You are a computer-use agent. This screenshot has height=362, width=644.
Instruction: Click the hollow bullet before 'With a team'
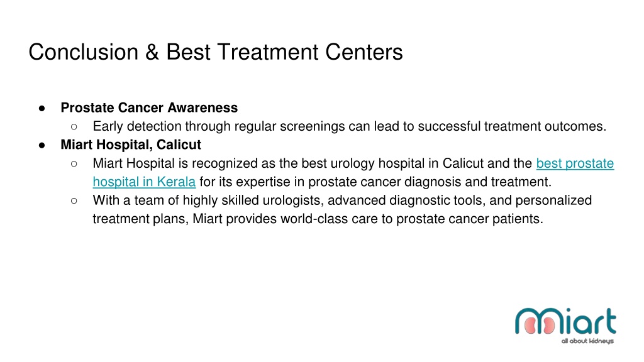74,200
